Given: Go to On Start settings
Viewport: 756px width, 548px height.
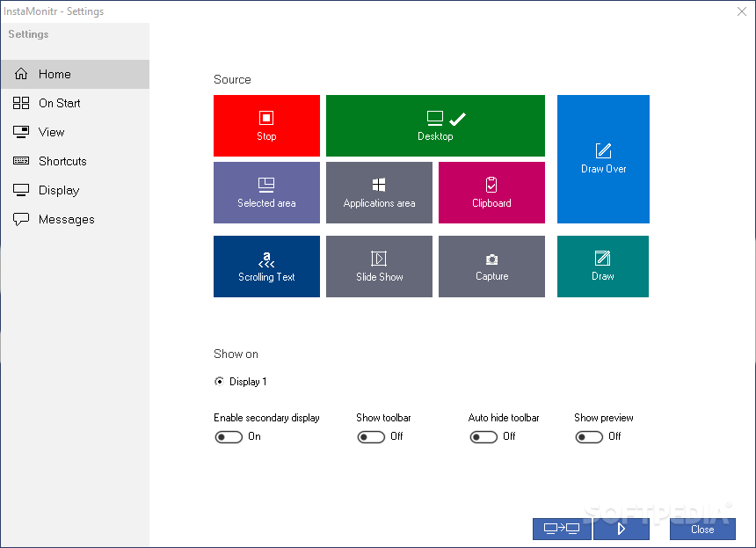Looking at the screenshot, I should [x=76, y=103].
